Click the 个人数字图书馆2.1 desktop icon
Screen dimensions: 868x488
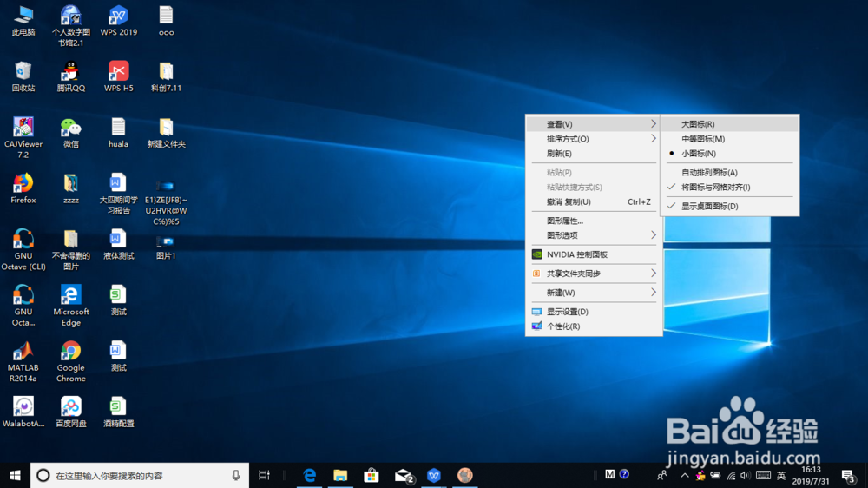tap(71, 26)
